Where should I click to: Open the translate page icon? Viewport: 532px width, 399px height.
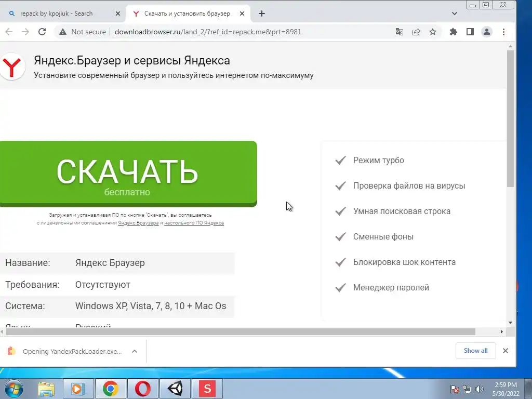400,32
